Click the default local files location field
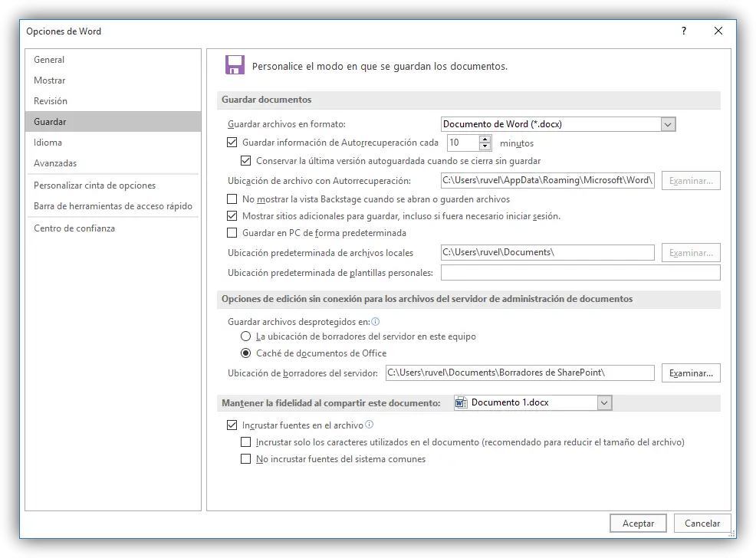Screen dimensions: 756x558 click(x=547, y=252)
